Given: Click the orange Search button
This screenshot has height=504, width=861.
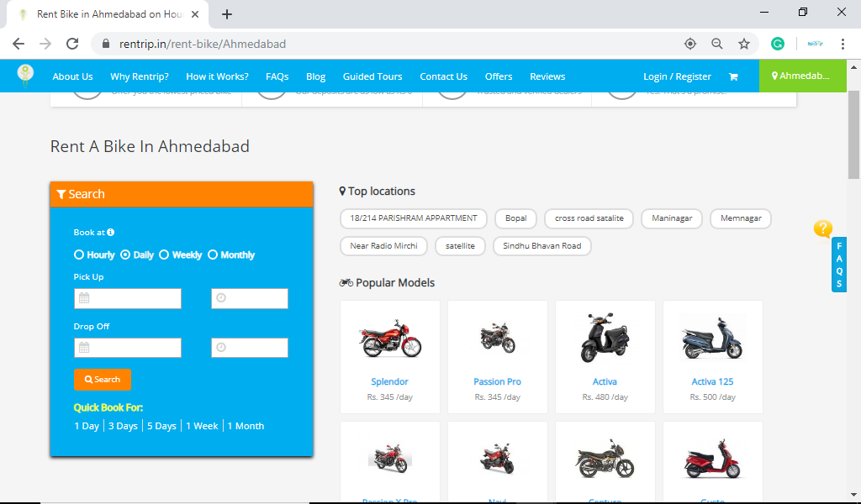Looking at the screenshot, I should [x=102, y=380].
